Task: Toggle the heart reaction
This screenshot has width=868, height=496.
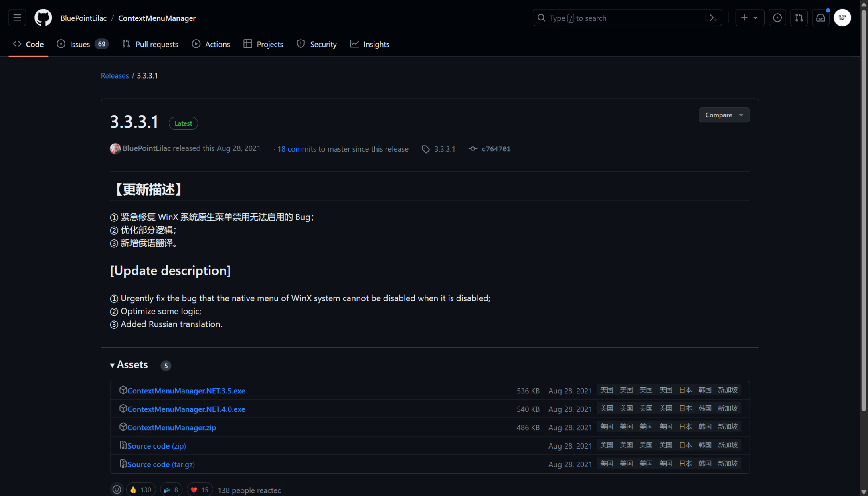Action: (x=199, y=490)
